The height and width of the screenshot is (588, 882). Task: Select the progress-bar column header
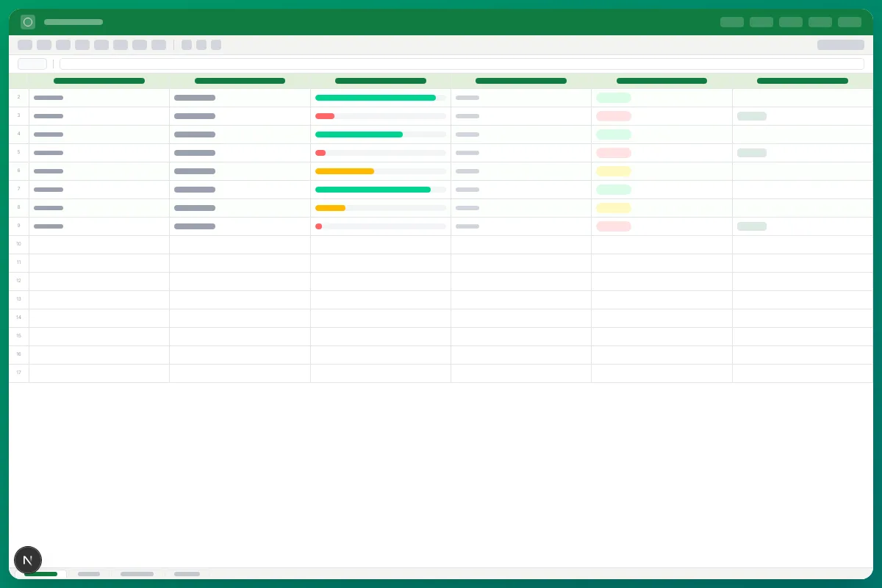click(381, 81)
